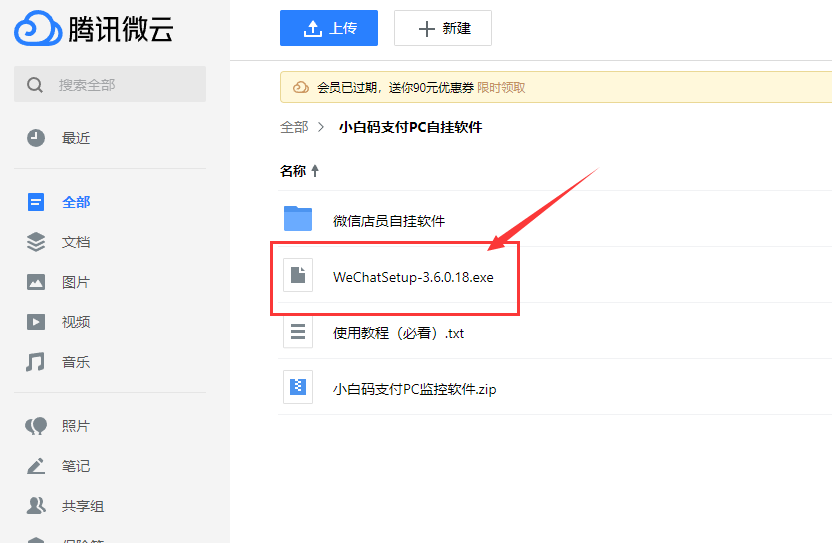Click the 会员已过期 banner text

click(395, 88)
